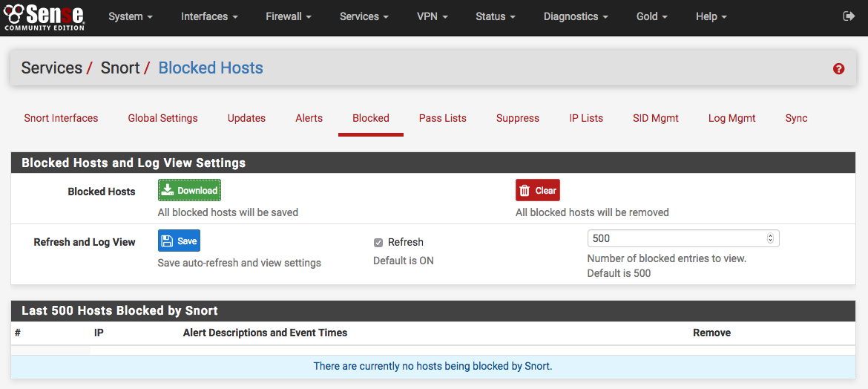Clear all blocked hosts

click(x=537, y=191)
